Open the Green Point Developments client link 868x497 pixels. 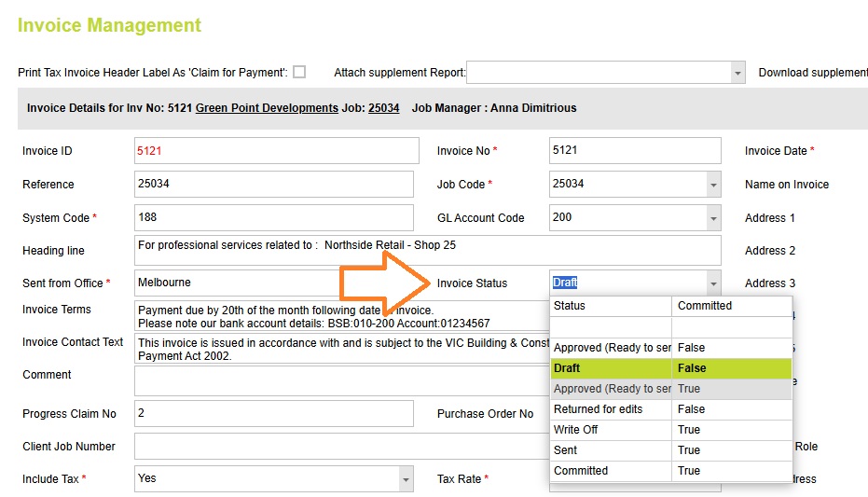click(x=267, y=108)
